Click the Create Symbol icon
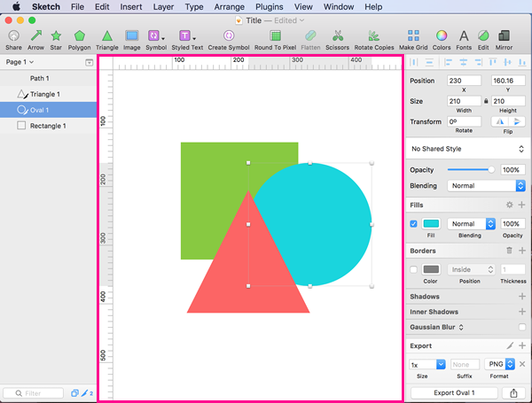 tap(229, 36)
